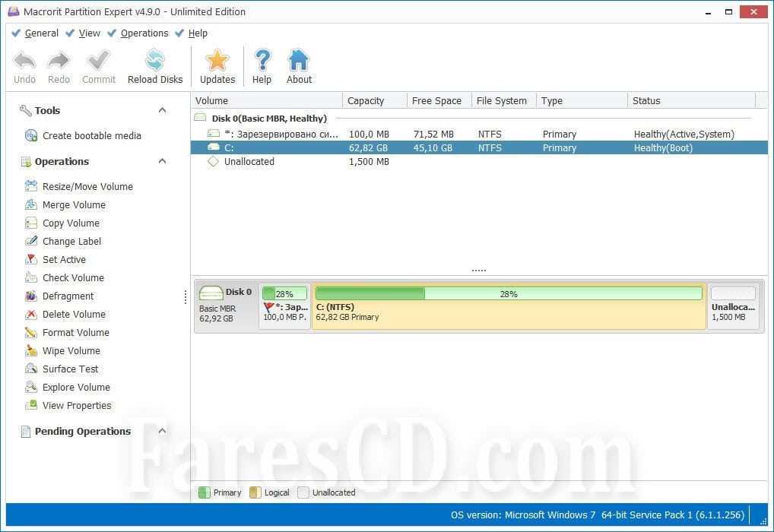Screen dimensions: 774x532
Task: Select the Зарезервировано system partition row
Action: [x=479, y=134]
